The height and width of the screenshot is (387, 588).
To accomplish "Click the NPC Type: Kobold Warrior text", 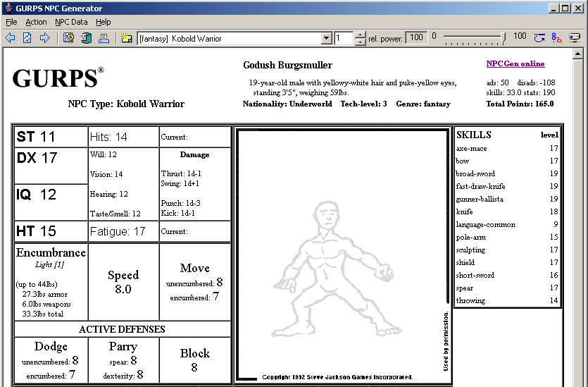I will coord(126,104).
